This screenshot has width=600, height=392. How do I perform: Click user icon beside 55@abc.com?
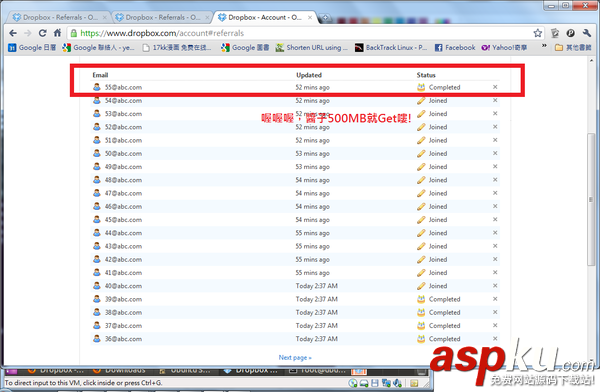point(97,87)
